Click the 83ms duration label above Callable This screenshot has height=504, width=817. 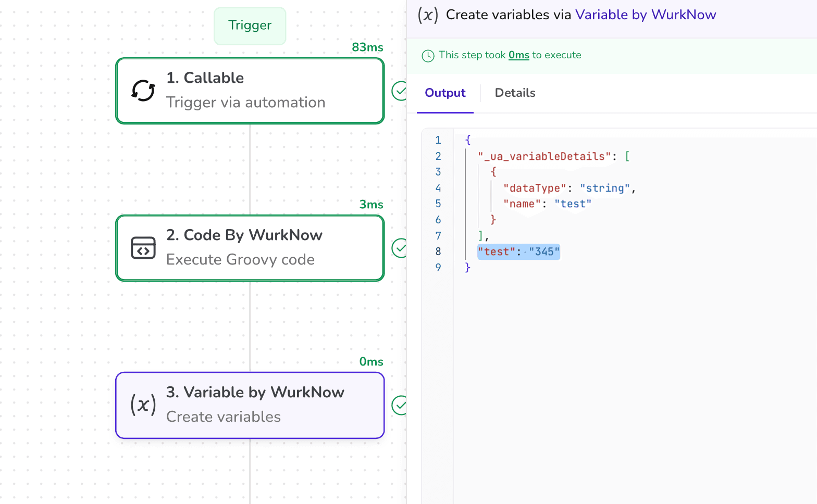pyautogui.click(x=367, y=47)
